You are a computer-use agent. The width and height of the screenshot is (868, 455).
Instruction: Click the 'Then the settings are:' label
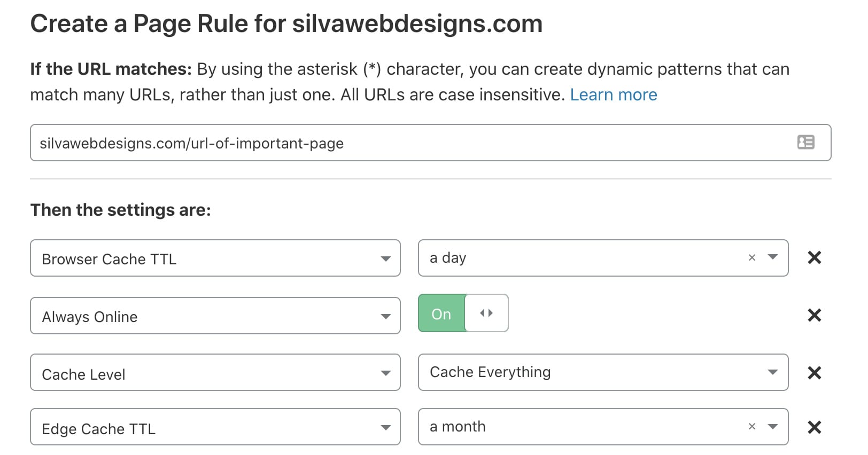point(121,210)
